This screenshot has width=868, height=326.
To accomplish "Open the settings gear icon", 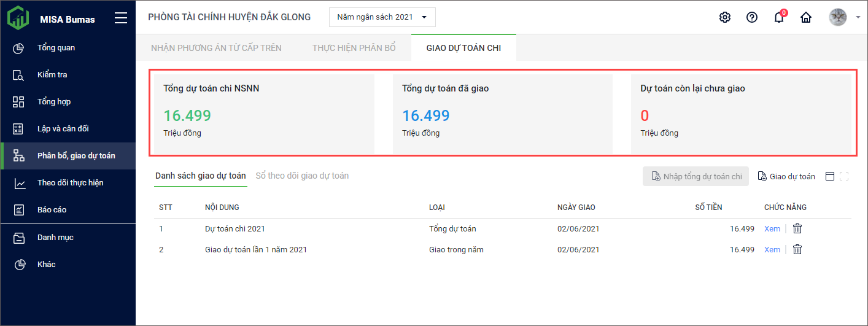I will point(725,17).
